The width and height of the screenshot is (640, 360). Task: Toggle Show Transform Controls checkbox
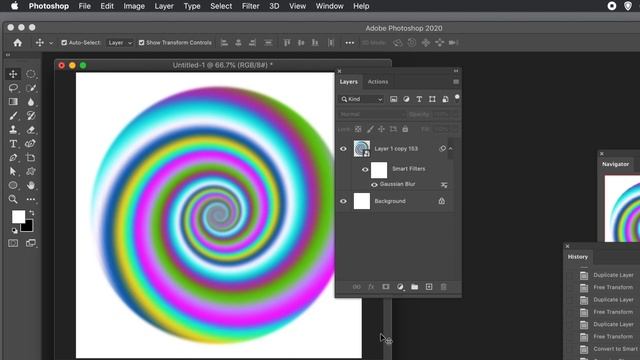tap(141, 42)
